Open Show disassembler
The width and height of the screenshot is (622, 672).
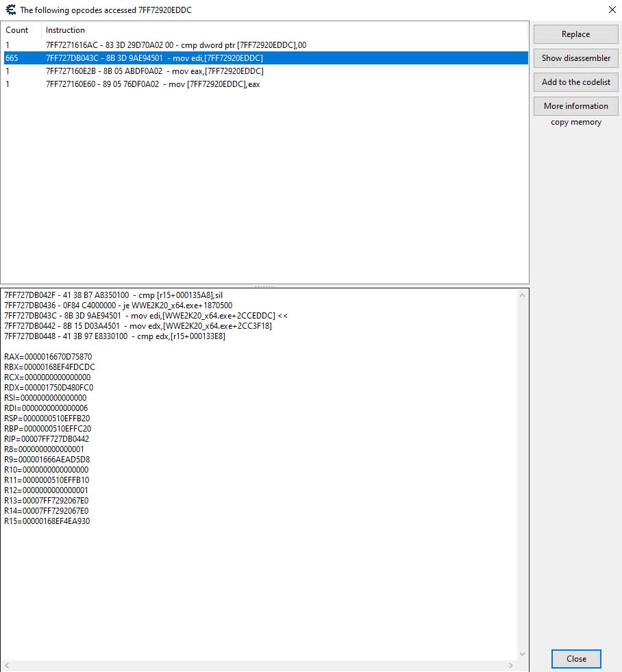tap(575, 58)
